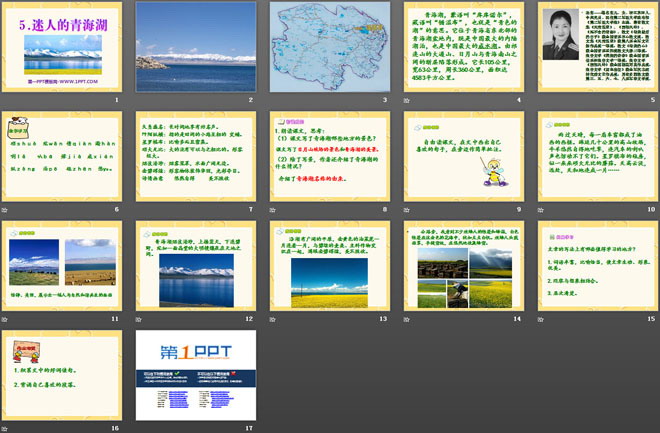
Task: Click slide number label 17
Action: 249,428
